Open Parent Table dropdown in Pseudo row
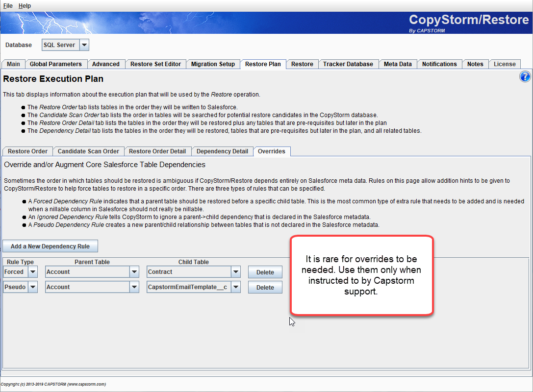533x392 pixels. (134, 287)
